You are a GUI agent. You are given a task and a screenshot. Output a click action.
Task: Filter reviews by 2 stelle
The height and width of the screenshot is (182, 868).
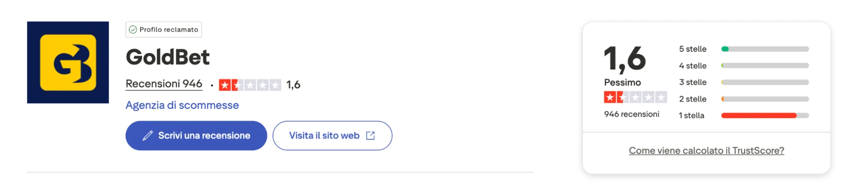(x=693, y=99)
